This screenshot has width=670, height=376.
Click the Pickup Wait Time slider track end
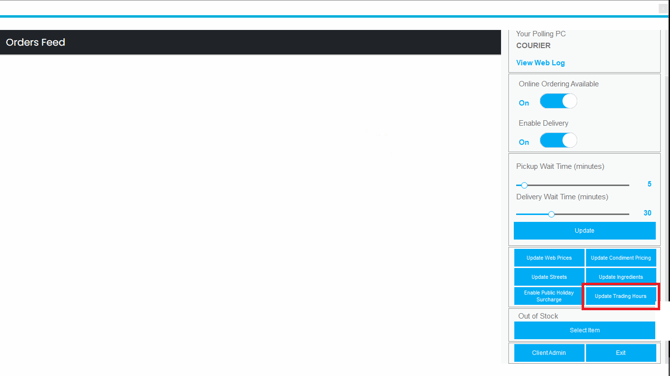pos(628,185)
